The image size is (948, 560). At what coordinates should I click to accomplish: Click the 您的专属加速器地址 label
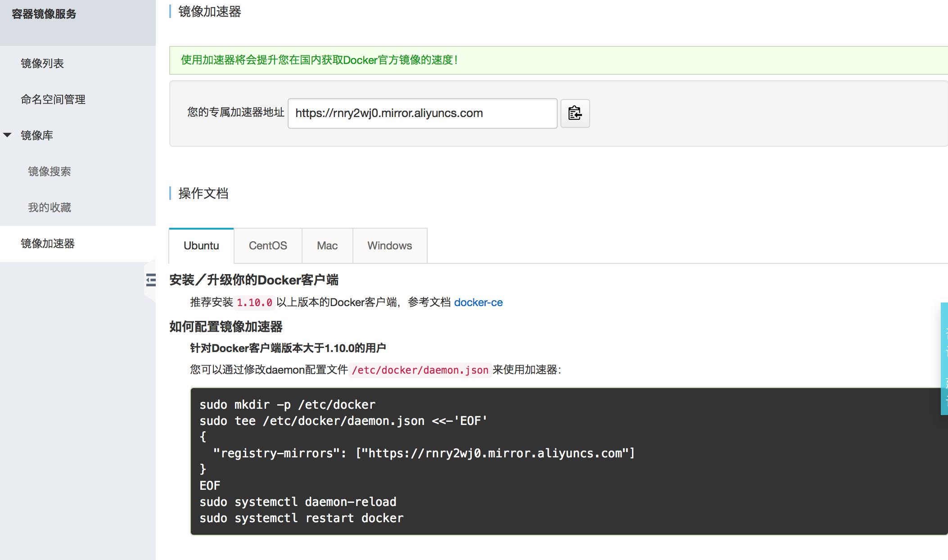point(236,113)
